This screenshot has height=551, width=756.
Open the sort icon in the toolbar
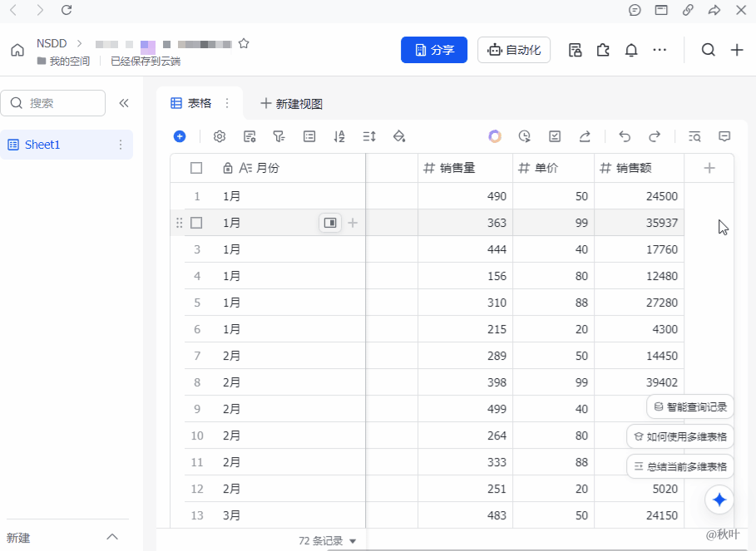click(x=339, y=135)
